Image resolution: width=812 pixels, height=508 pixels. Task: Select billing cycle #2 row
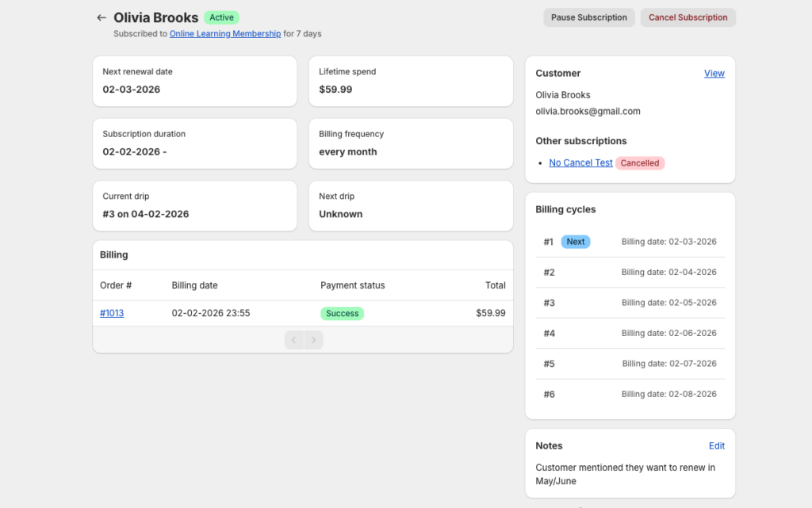coord(630,272)
